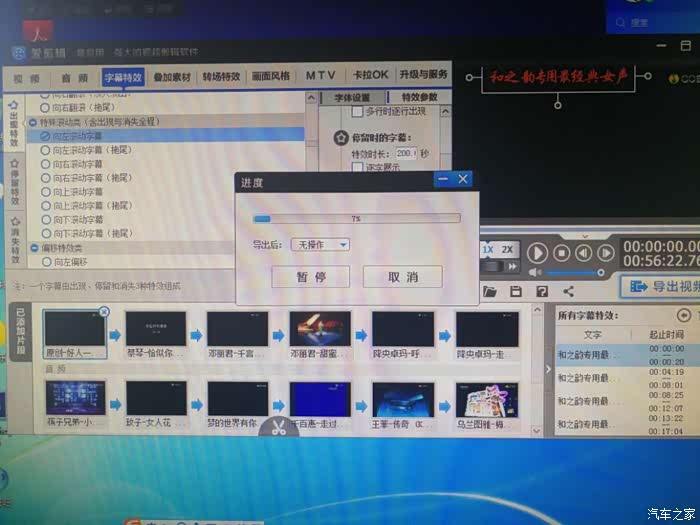The width and height of the screenshot is (700, 525).
Task: Switch to 特效参数 panel tab
Action: (x=419, y=97)
